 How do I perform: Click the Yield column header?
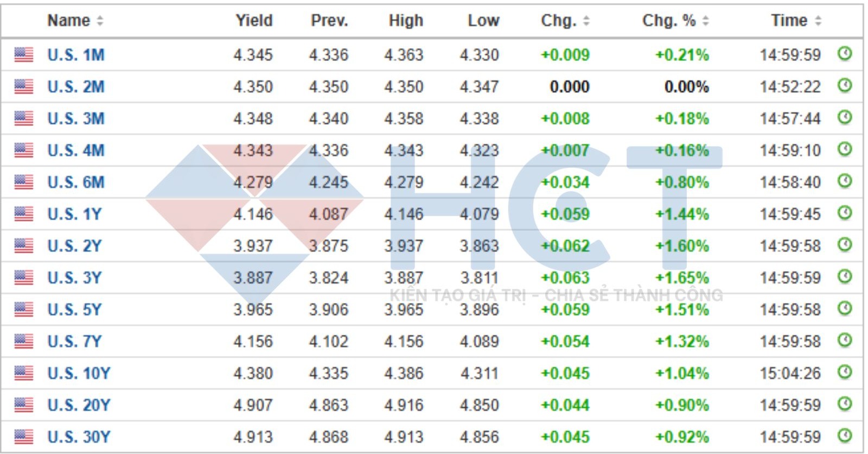pos(253,21)
